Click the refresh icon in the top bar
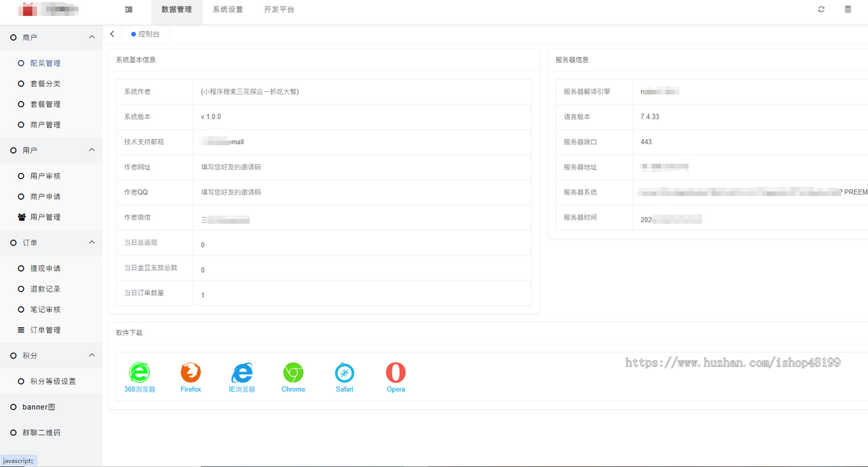 point(820,9)
